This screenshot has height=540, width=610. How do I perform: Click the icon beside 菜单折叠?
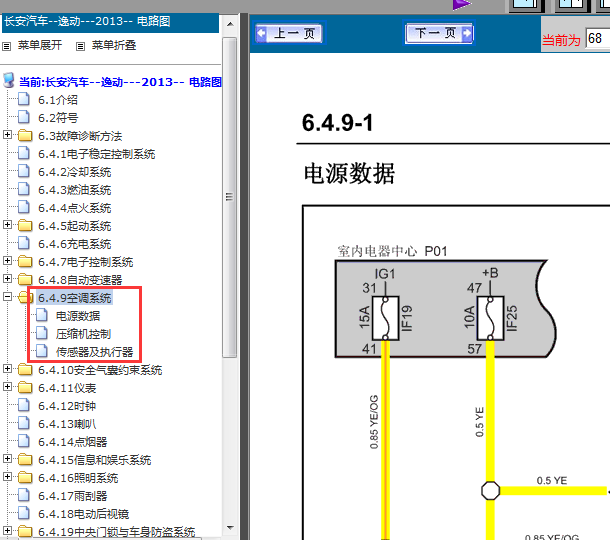(x=80, y=47)
